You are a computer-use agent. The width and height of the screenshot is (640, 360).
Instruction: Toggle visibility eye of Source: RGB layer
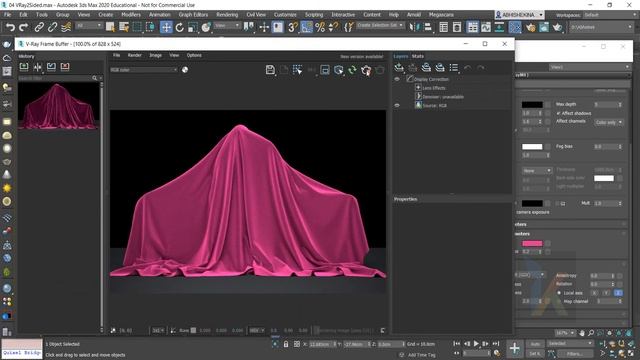click(x=397, y=105)
